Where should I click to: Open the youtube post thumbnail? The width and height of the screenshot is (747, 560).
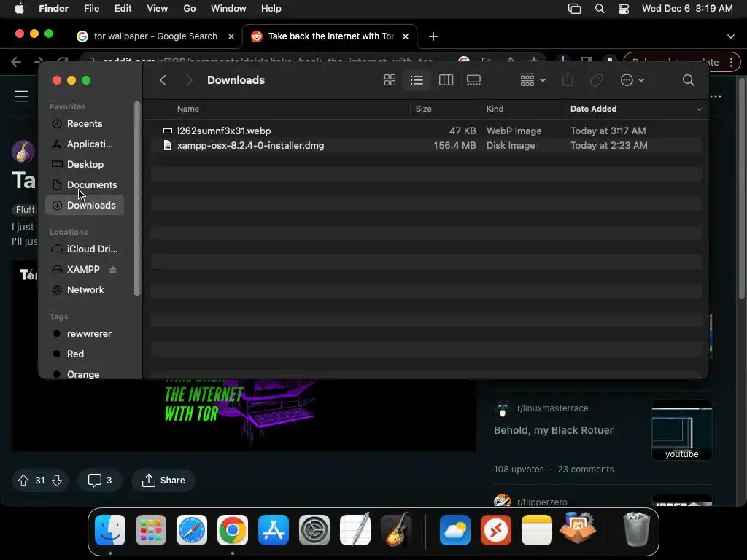682,431
